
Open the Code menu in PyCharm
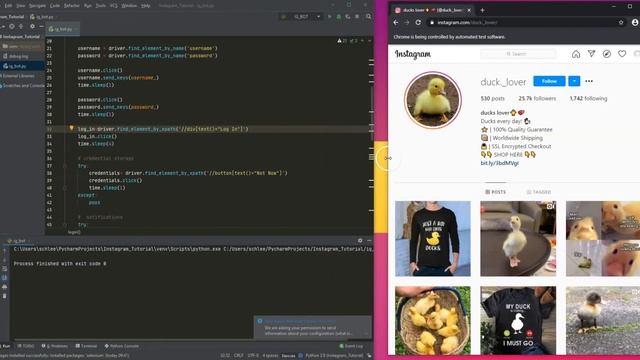55,6
